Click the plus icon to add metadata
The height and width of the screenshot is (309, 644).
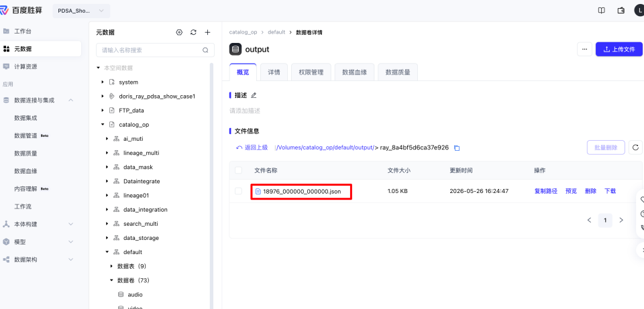[207, 32]
